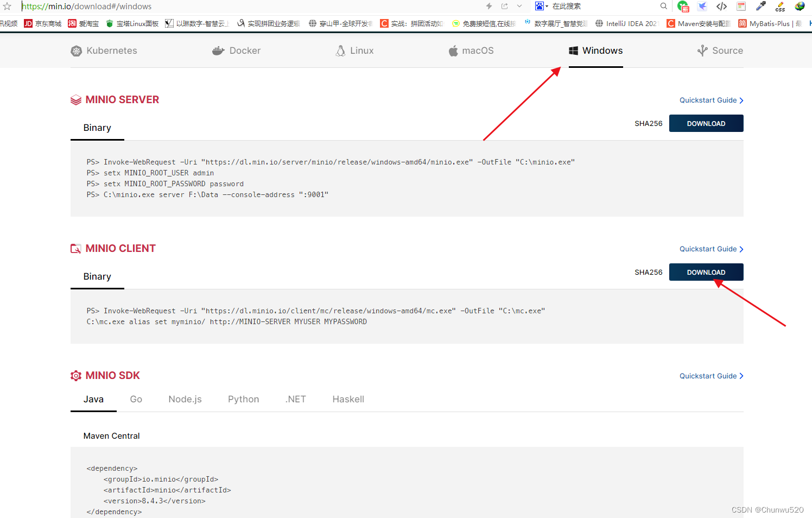Select the Windows platform tab
812x518 pixels.
[x=596, y=50]
